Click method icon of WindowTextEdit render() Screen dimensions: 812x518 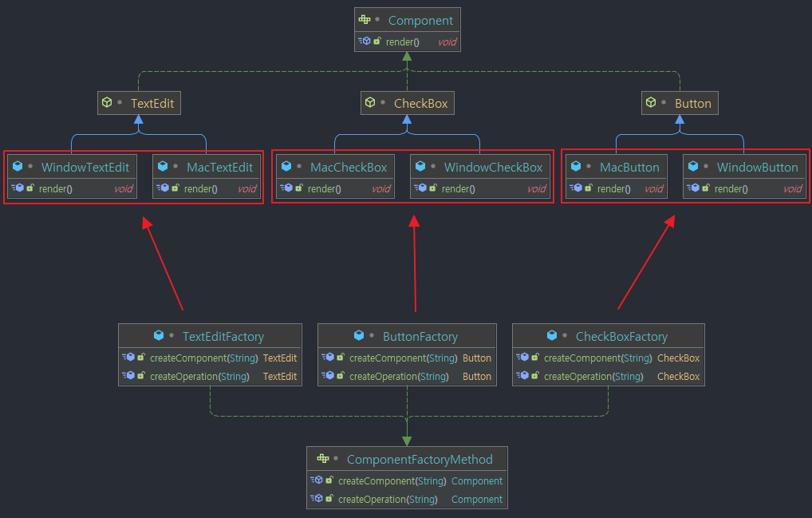(x=18, y=188)
